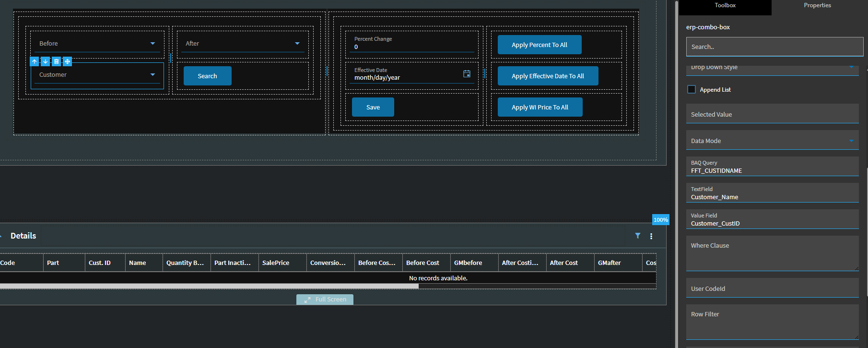Switch to the Toolbox tab
This screenshot has width=868, height=348.
tap(725, 6)
